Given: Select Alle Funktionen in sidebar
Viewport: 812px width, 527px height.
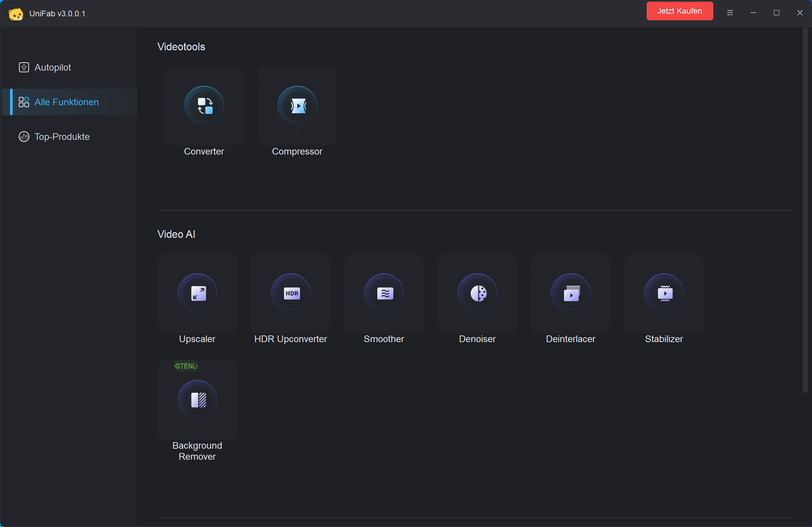Looking at the screenshot, I should (x=66, y=102).
